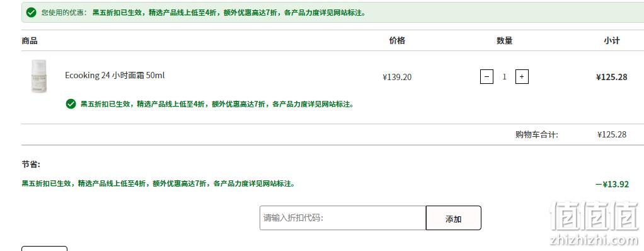Screen dimensions: 644x251
Task: Click the green checkmark icon under product name
Action: [71, 104]
